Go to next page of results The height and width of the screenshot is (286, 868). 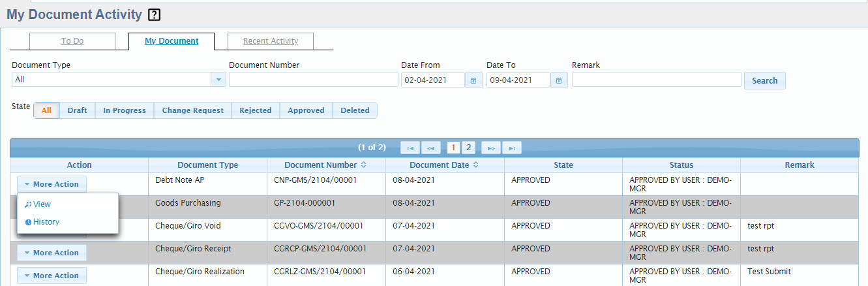(x=491, y=148)
